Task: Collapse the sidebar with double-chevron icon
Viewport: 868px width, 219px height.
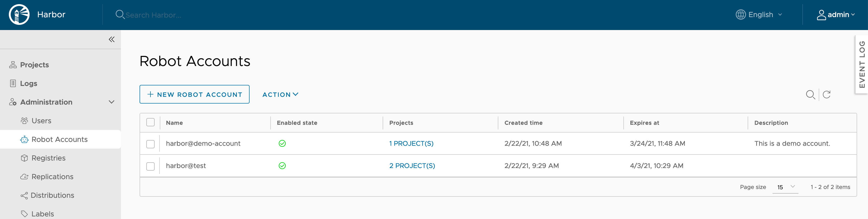Action: click(x=112, y=39)
